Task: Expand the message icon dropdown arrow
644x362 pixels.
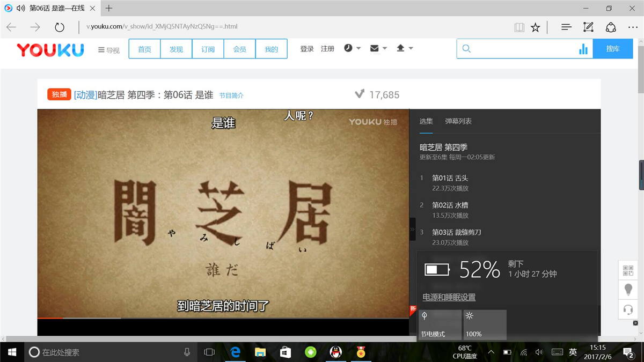Action: [384, 48]
